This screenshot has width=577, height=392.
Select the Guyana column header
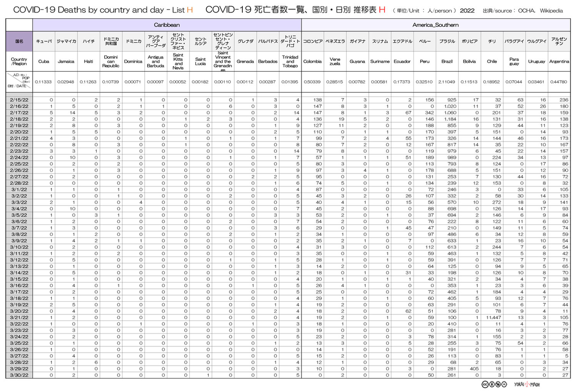pyautogui.click(x=357, y=61)
